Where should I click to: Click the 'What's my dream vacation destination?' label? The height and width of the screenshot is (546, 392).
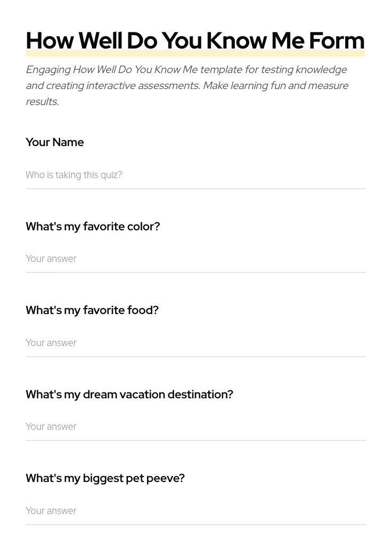129,395
